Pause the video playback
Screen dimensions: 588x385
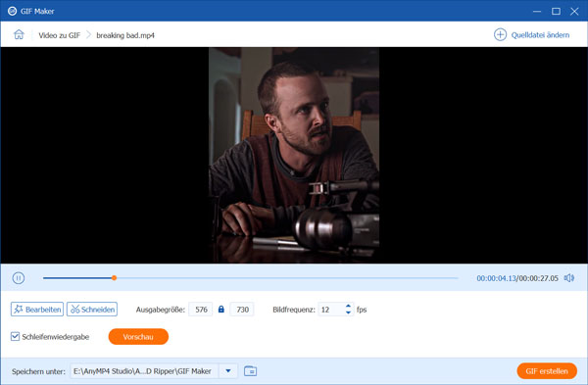[x=19, y=278]
